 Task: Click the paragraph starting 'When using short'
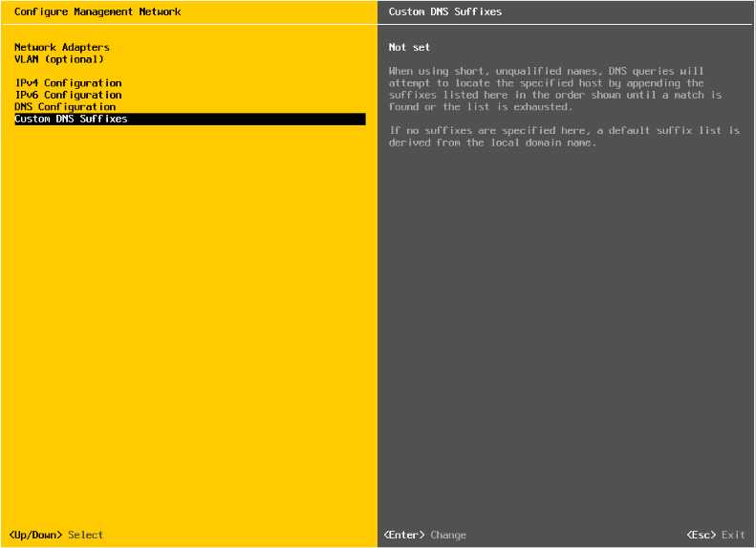click(x=555, y=89)
